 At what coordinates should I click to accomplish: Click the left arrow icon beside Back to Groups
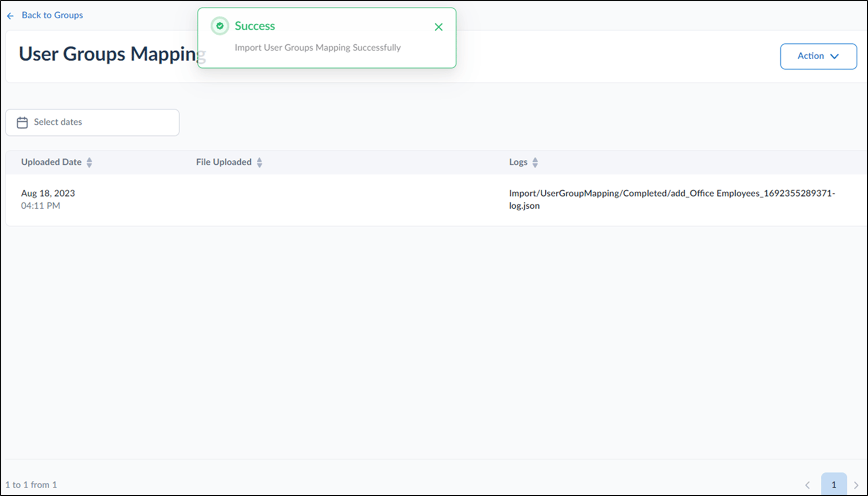(x=10, y=16)
